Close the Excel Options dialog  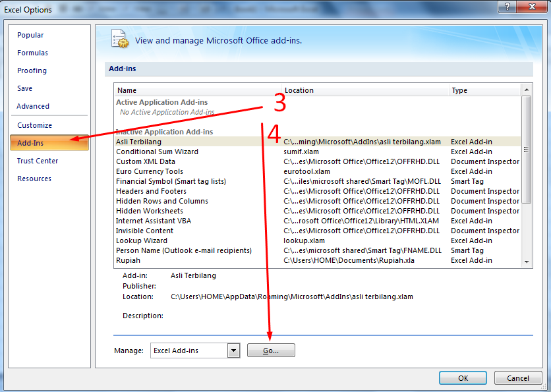click(x=532, y=7)
